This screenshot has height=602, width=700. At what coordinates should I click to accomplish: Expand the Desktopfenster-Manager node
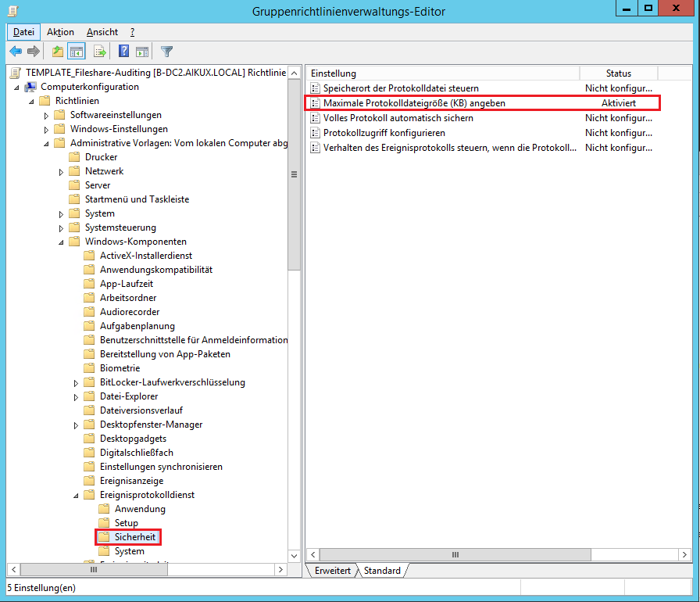point(76,425)
